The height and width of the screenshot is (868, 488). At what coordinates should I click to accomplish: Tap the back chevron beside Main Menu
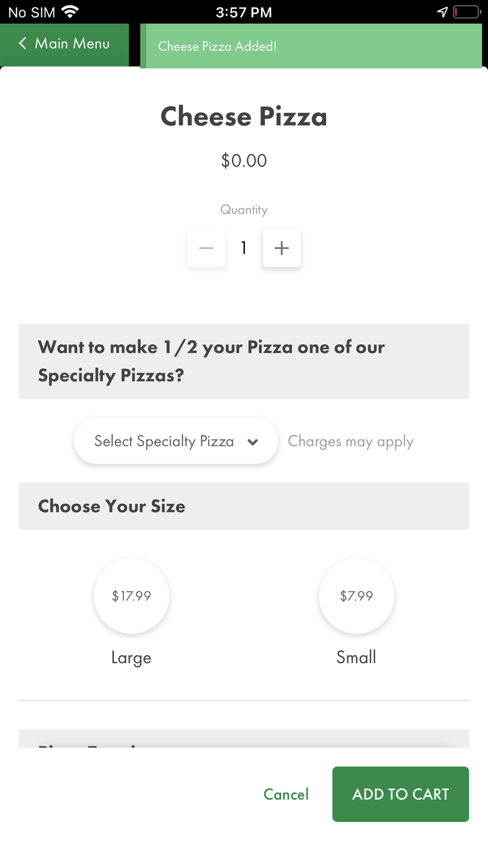22,43
